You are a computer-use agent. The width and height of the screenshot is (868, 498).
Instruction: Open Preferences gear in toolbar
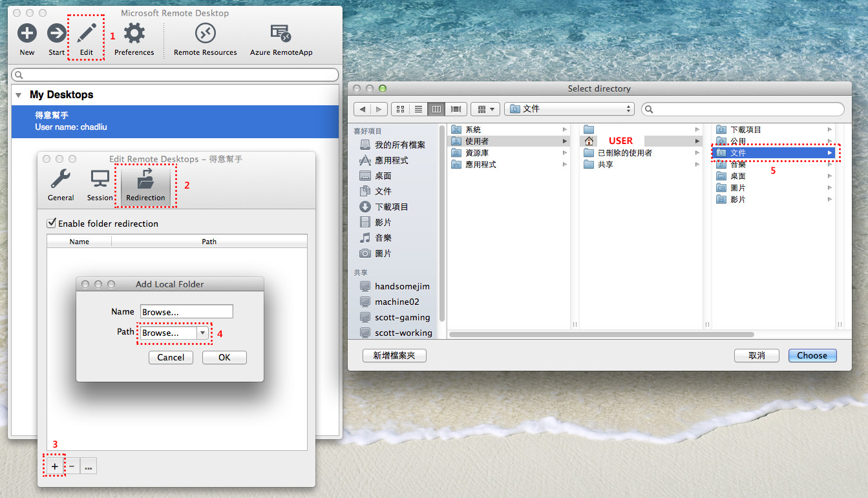pos(134,34)
